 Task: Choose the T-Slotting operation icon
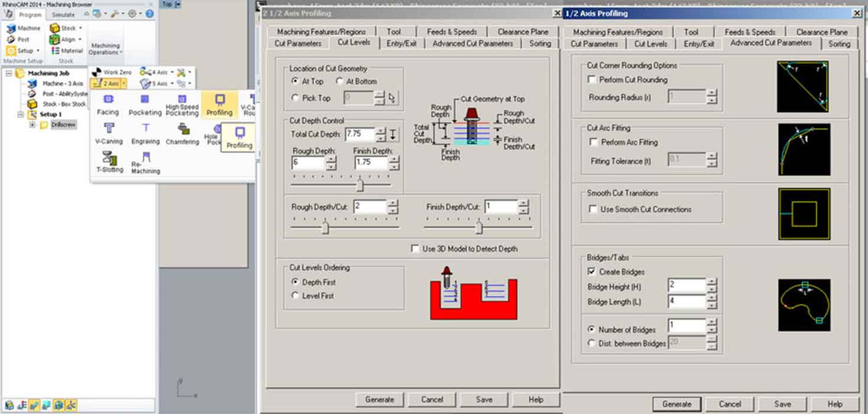pos(109,157)
